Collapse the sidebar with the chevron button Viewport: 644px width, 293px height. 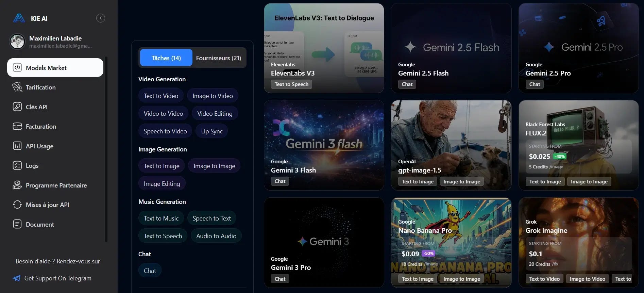coord(101,18)
